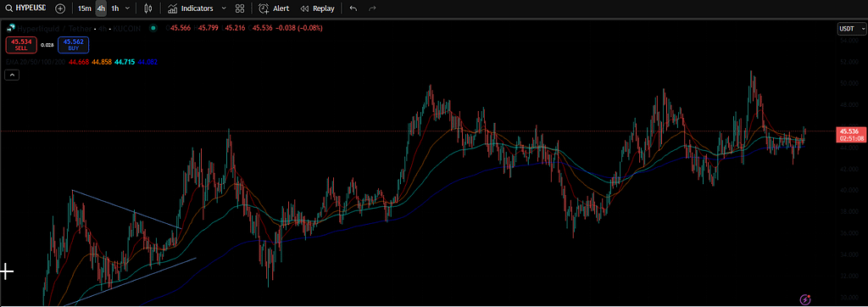Open indicator templates grid icon

tap(240, 8)
